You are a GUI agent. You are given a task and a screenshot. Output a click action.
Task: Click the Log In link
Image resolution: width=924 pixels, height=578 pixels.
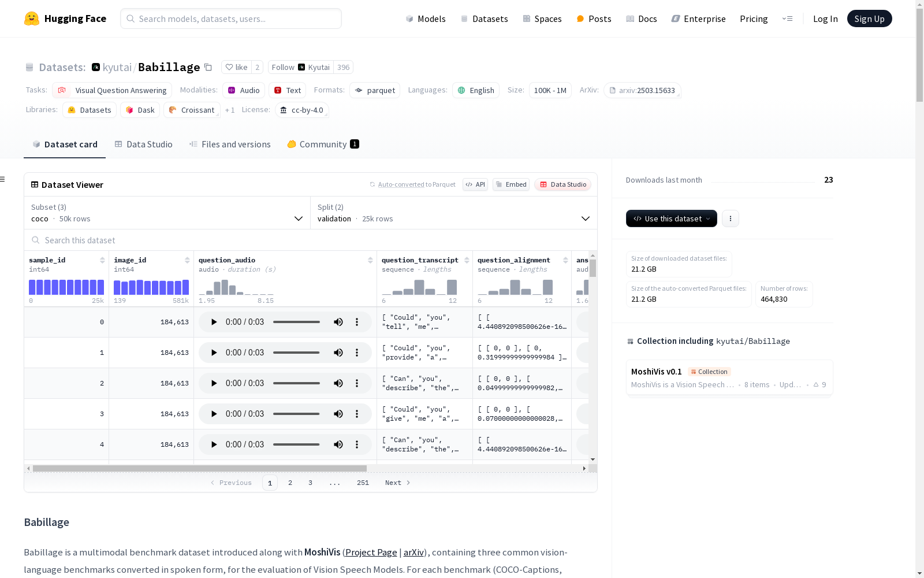[825, 18]
